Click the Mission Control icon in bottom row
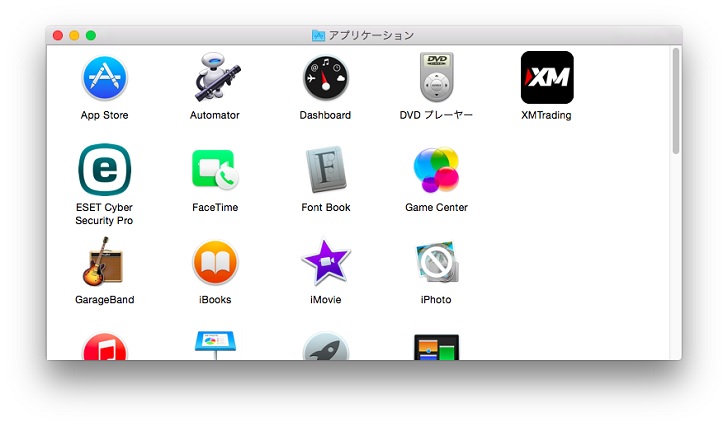The image size is (728, 426). (x=436, y=347)
